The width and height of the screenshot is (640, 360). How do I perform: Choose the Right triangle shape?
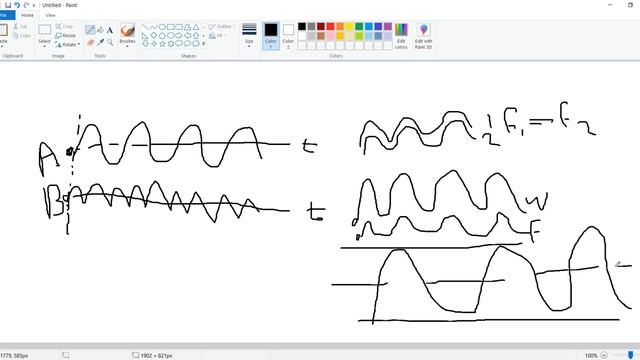(x=145, y=36)
